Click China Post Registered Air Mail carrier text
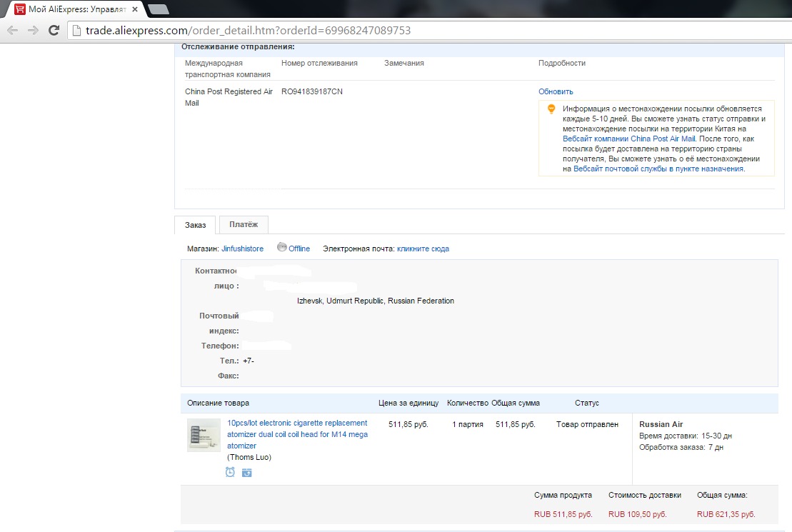792x532 pixels. click(229, 97)
